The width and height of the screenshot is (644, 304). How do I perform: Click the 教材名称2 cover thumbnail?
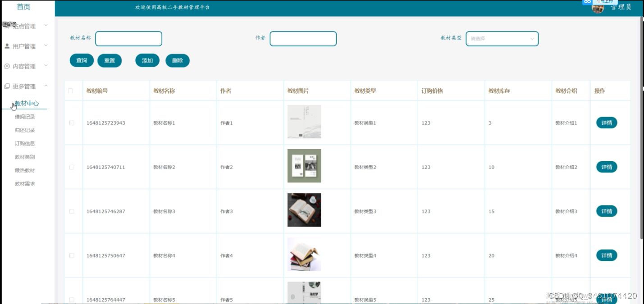point(304,166)
